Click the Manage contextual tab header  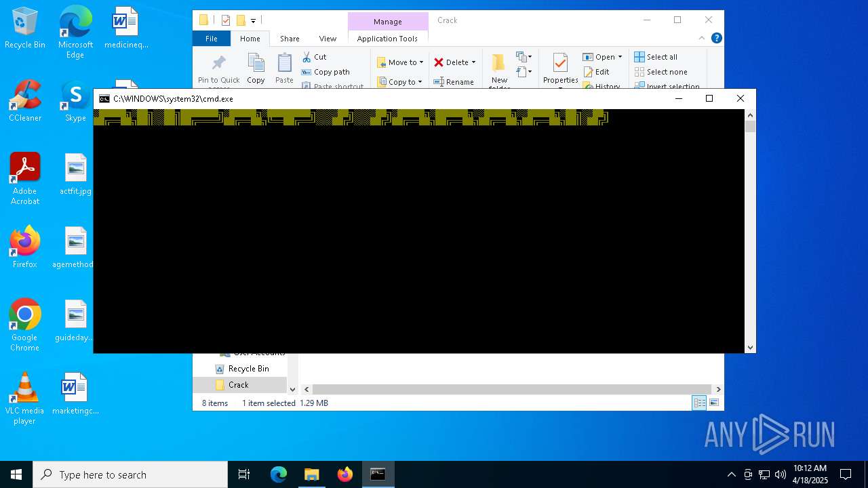(x=387, y=22)
